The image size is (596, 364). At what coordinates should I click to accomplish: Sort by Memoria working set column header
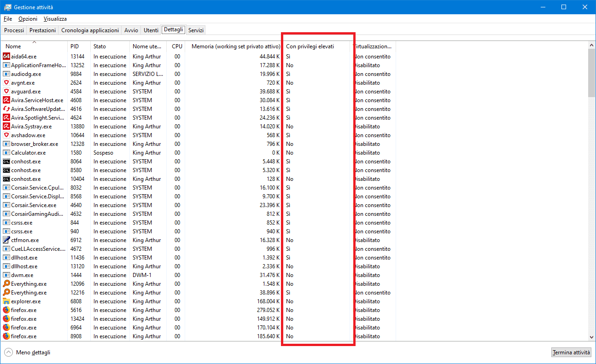[x=235, y=46]
